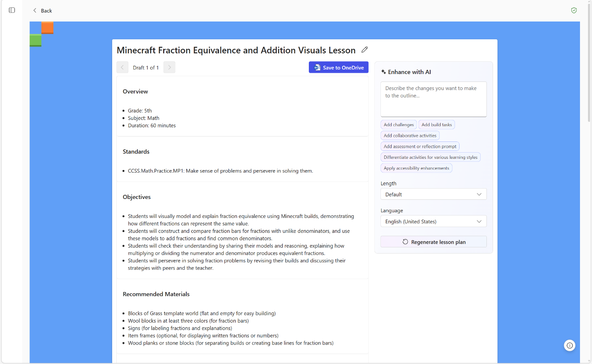Screen dimensions: 592x364
Task: Open the Language dropdown
Action: click(x=433, y=222)
